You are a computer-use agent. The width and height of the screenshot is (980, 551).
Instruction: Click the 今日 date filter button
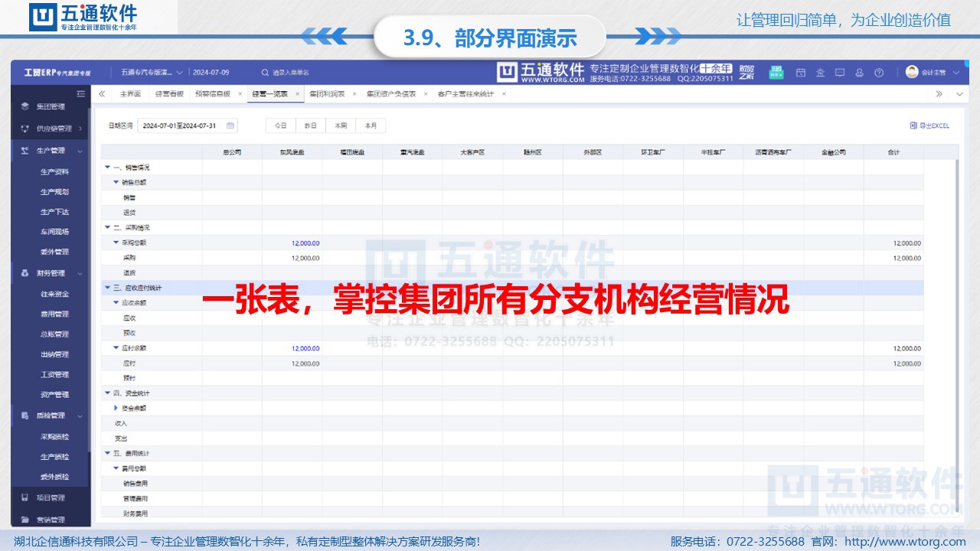[x=281, y=126]
